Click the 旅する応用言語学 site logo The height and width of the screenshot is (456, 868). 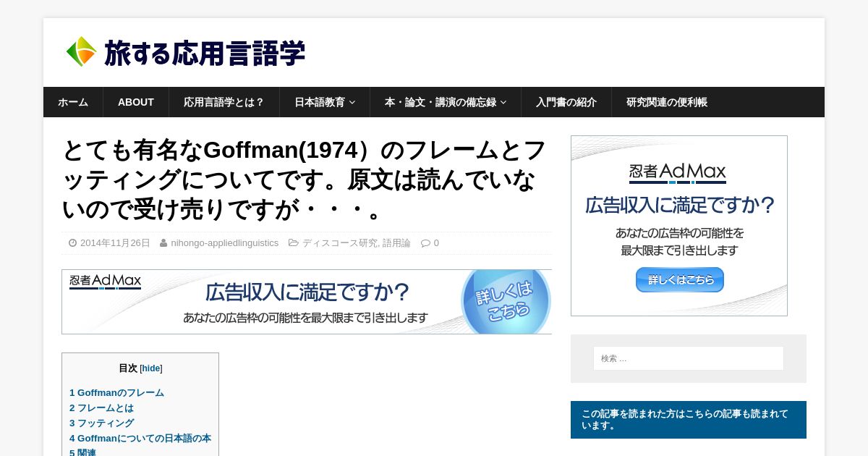click(x=185, y=53)
